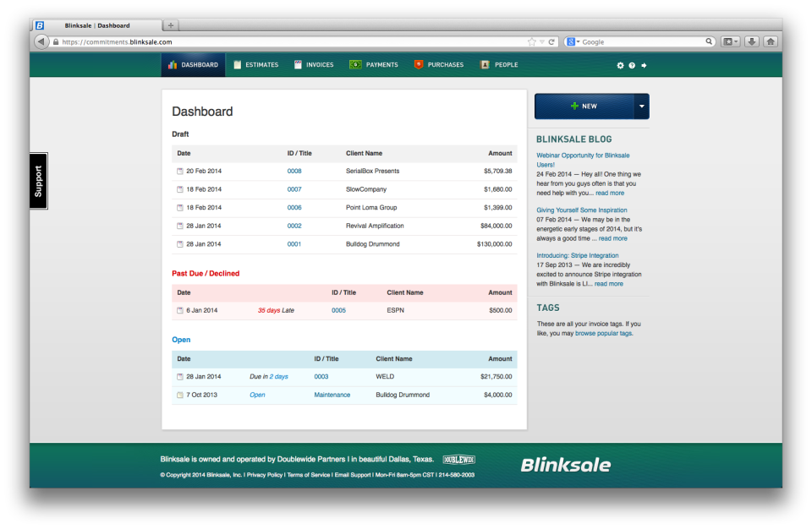
Task: Open bookmark star dropdown arrow
Action: click(541, 42)
